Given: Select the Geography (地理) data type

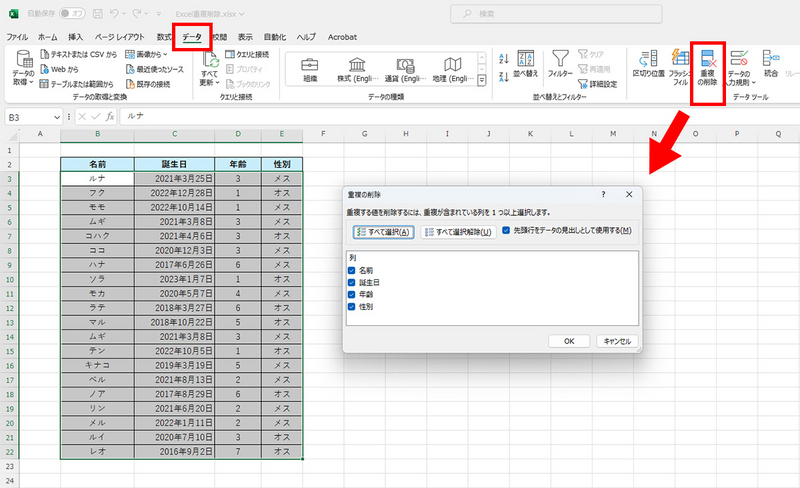Looking at the screenshot, I should (453, 70).
